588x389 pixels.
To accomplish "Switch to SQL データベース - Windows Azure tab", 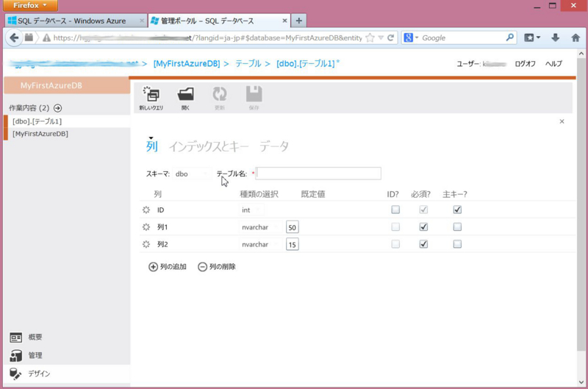I will tap(76, 21).
